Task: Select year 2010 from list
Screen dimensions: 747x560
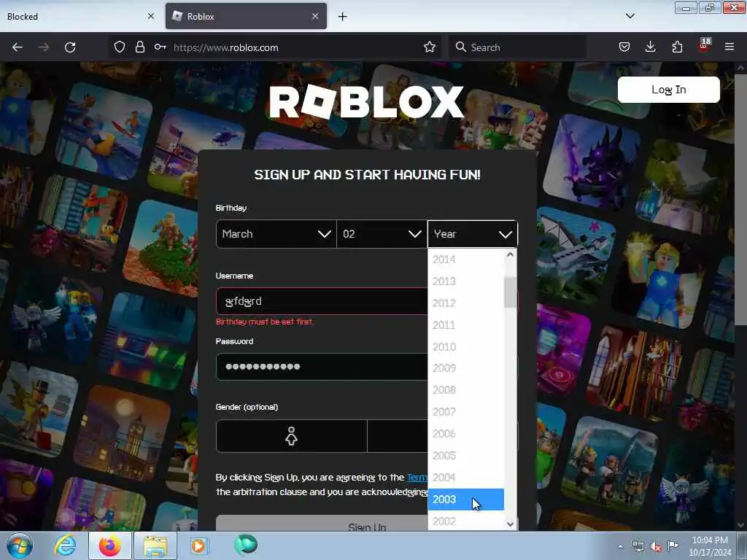Action: click(x=465, y=346)
